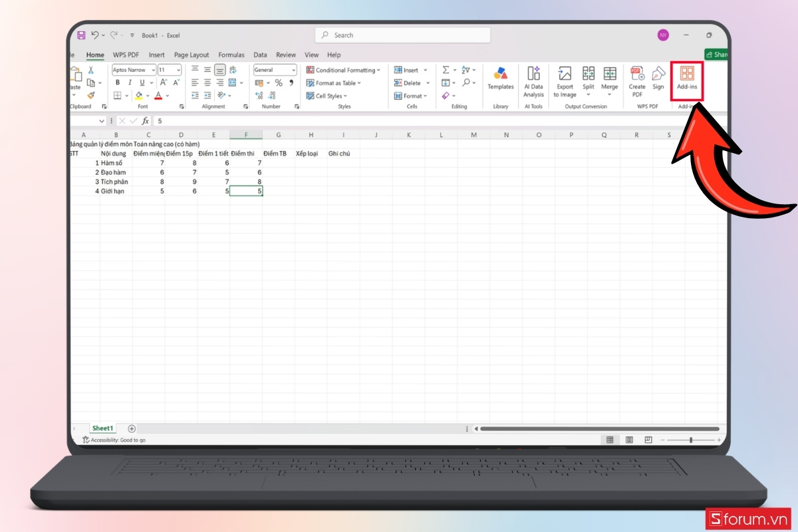This screenshot has width=798, height=532.
Task: Click Merge & Center icon
Action: (232, 82)
